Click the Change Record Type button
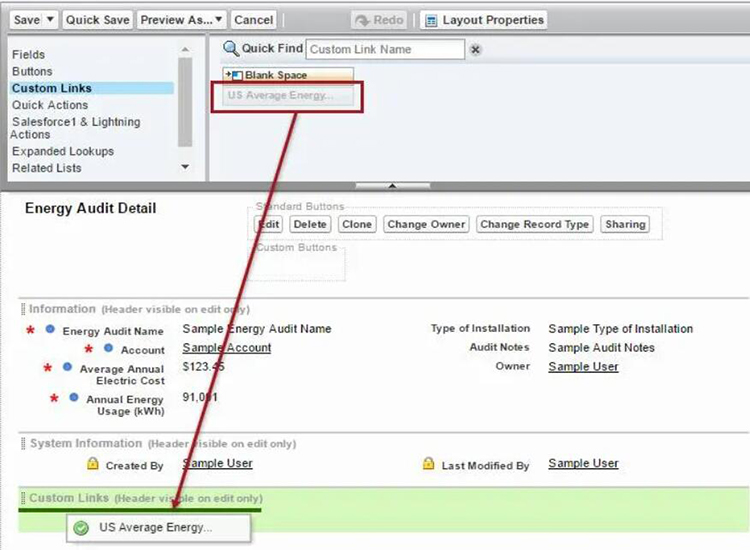 [534, 224]
